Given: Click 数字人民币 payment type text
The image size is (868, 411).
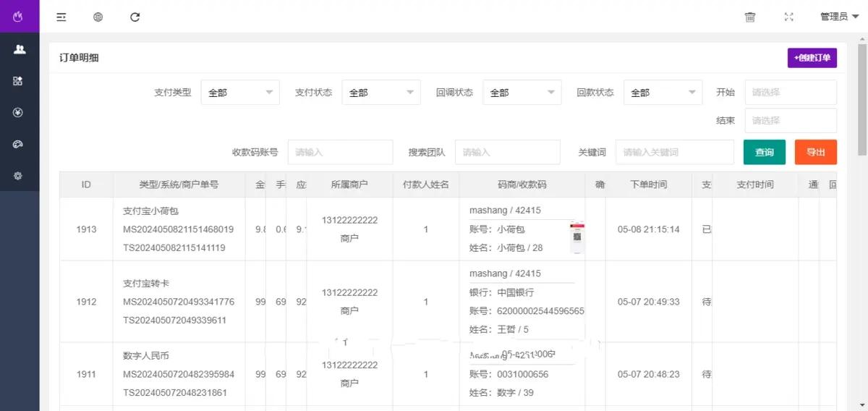Looking at the screenshot, I should pyautogui.click(x=146, y=356).
